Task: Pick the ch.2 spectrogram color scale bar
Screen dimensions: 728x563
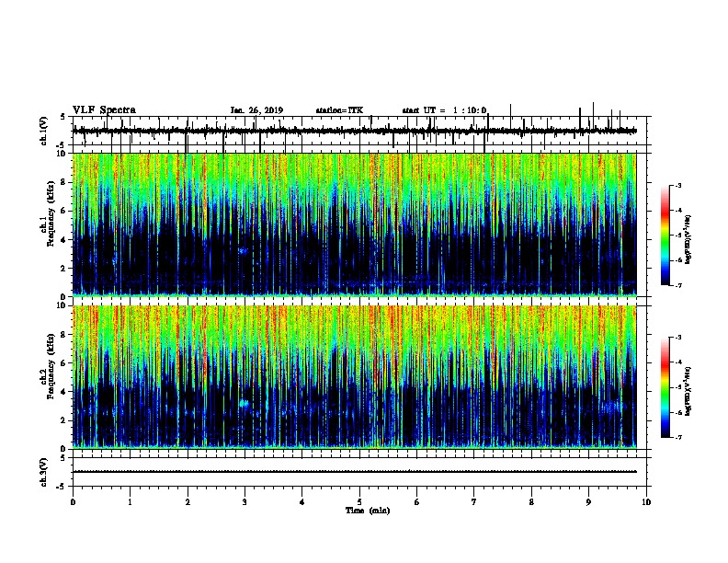Action: coord(665,387)
